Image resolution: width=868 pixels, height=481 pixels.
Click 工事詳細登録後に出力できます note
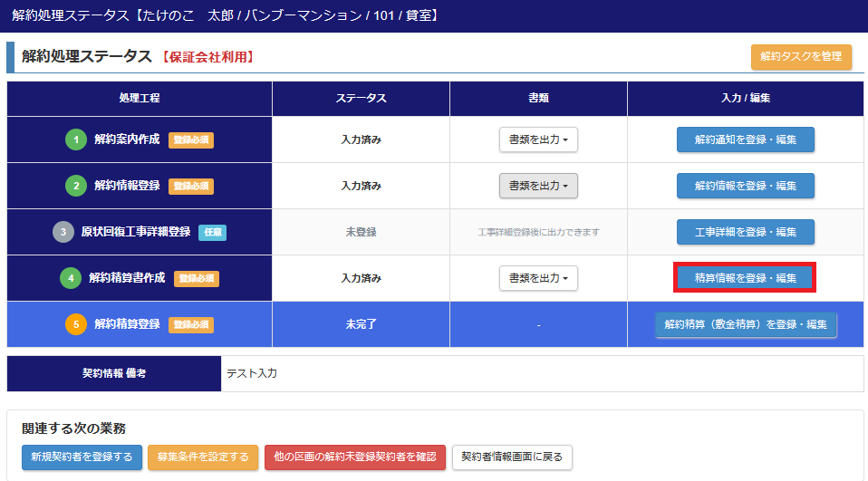(x=538, y=233)
